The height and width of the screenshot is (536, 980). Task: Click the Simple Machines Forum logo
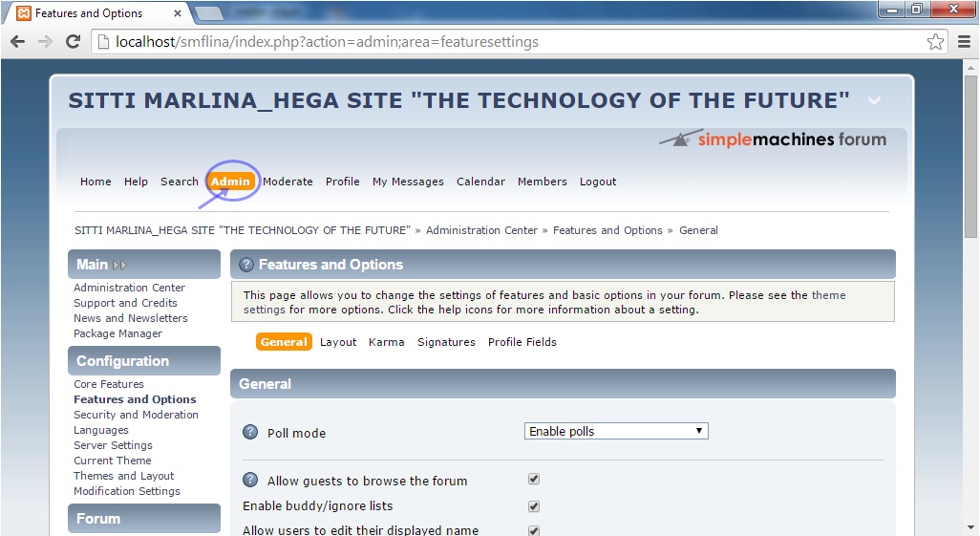pos(773,139)
